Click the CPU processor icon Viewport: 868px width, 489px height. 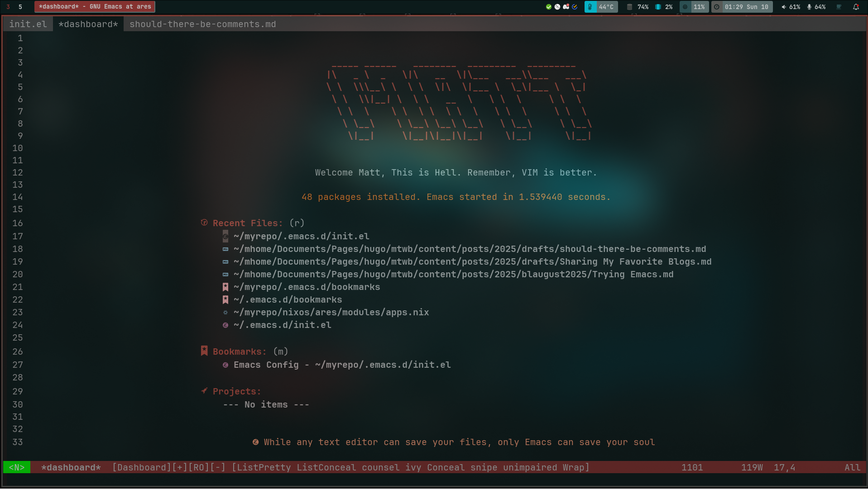click(x=685, y=7)
